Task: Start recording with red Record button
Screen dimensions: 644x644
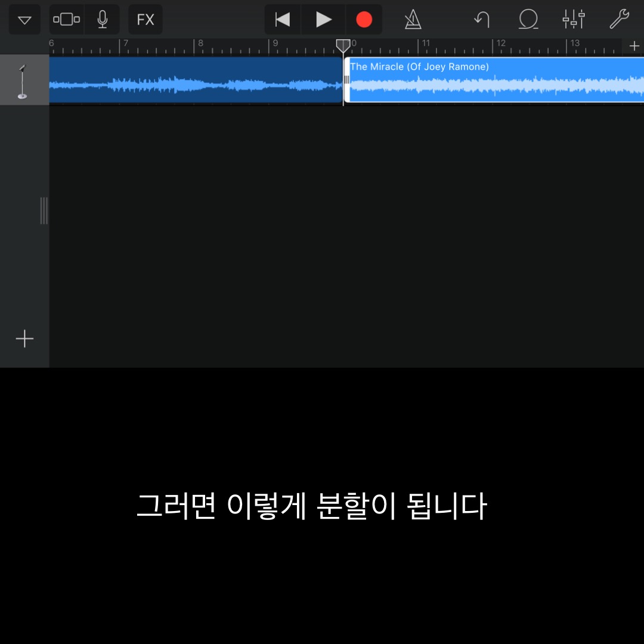Action: point(364,20)
